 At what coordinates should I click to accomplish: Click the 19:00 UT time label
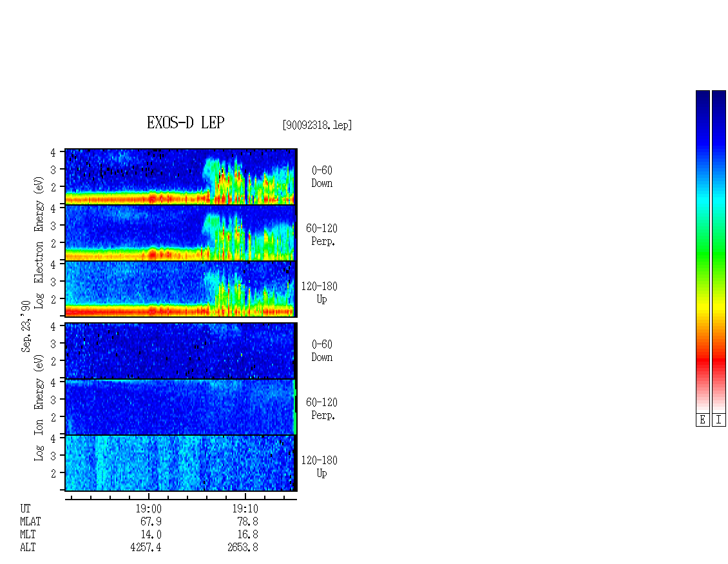coord(149,509)
